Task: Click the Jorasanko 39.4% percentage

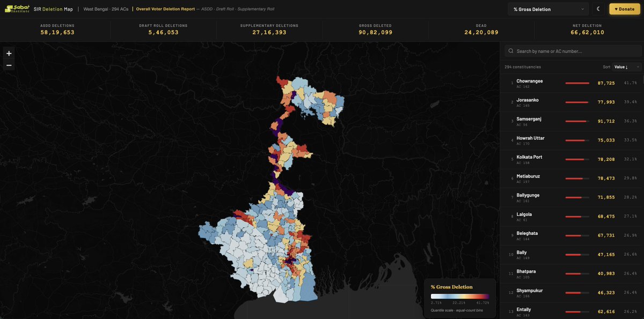Action: pos(630,102)
